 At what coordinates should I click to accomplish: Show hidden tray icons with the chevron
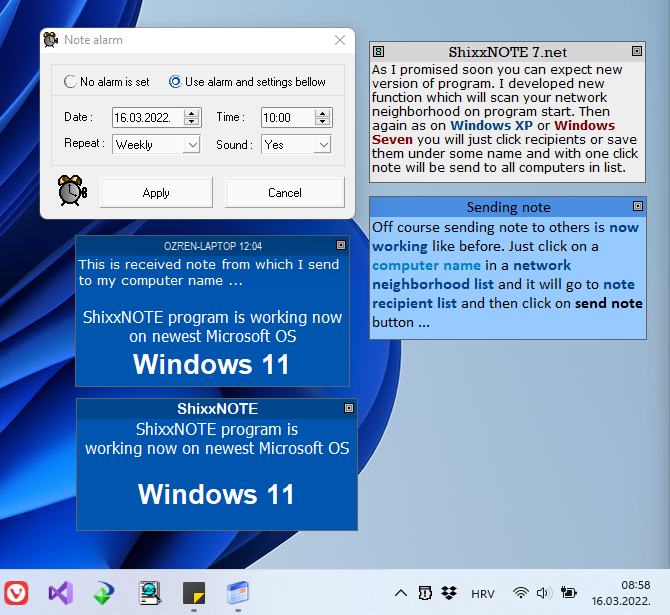400,593
